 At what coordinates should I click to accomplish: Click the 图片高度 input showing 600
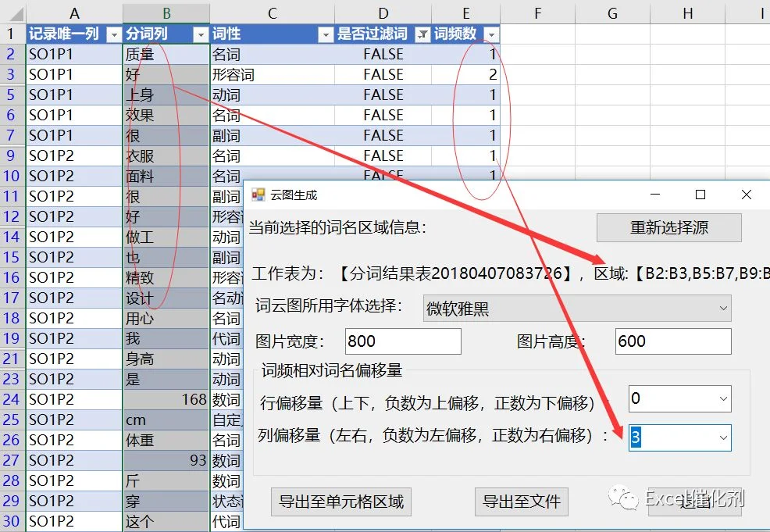click(673, 341)
